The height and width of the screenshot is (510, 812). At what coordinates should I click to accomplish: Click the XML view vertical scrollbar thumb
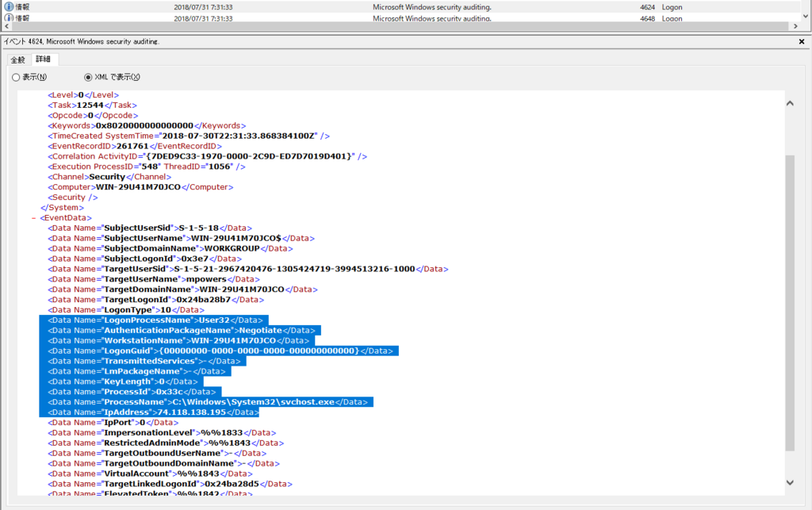click(x=790, y=303)
